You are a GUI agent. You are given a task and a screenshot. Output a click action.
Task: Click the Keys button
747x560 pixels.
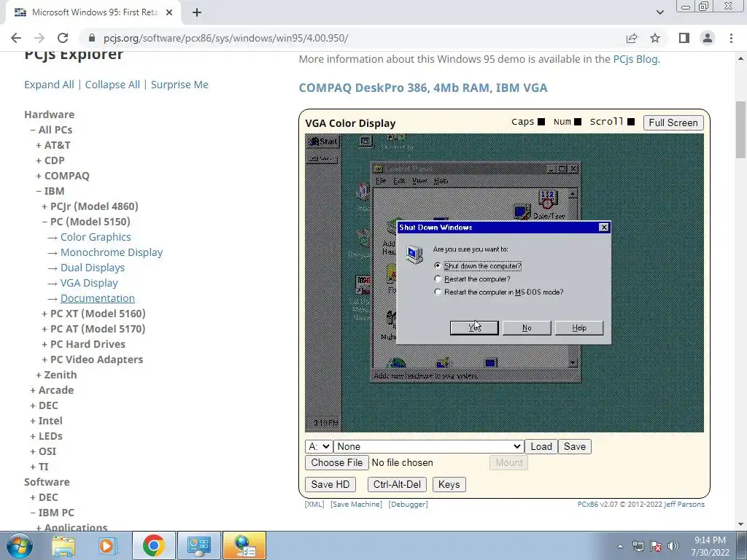pyautogui.click(x=449, y=484)
